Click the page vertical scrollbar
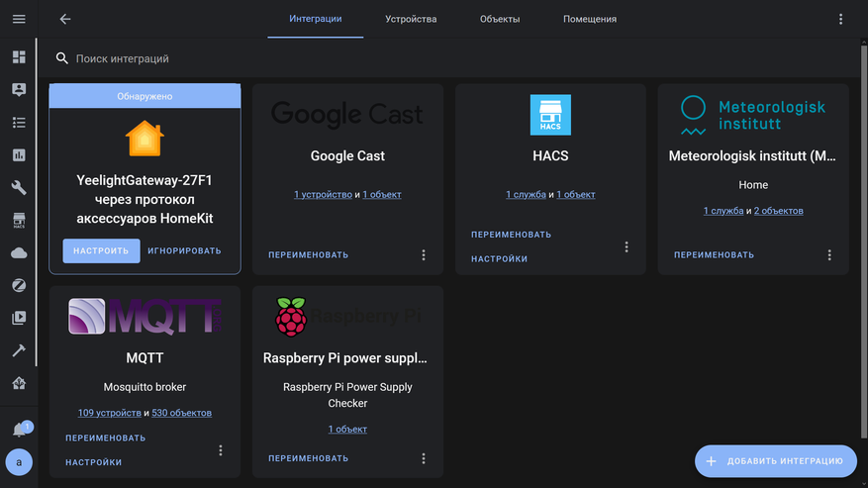Viewport: 868px width, 488px height. click(x=864, y=241)
